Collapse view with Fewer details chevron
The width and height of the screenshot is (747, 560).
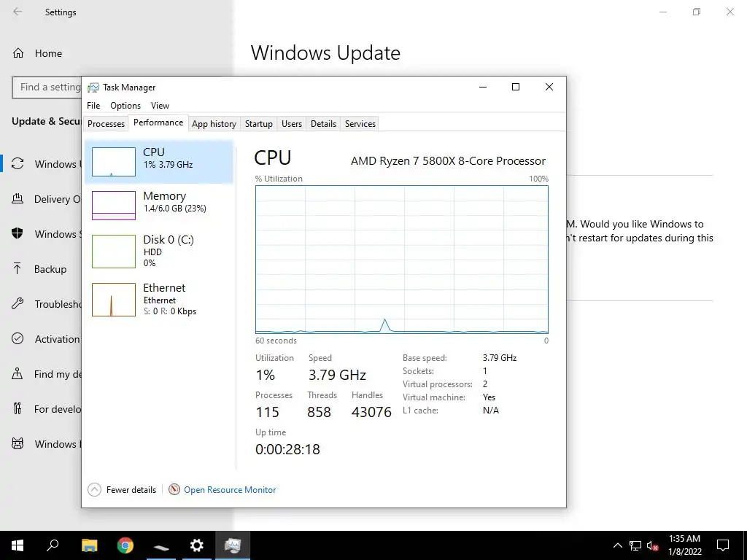94,489
